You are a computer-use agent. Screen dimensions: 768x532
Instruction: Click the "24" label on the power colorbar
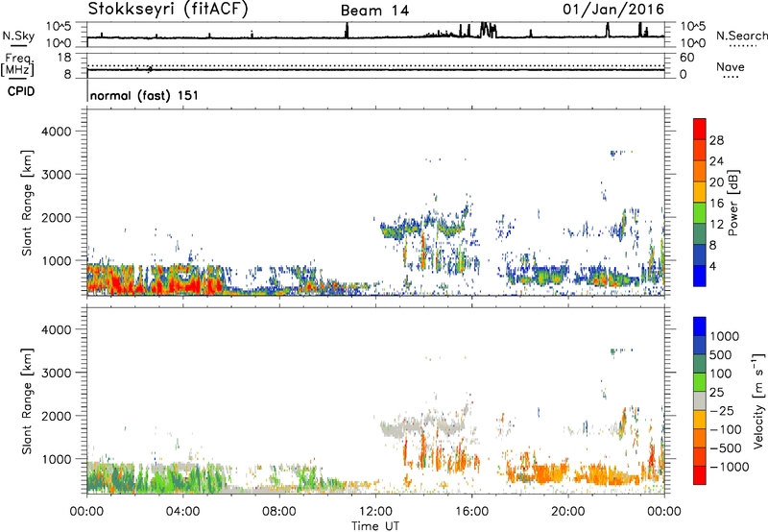(x=716, y=161)
